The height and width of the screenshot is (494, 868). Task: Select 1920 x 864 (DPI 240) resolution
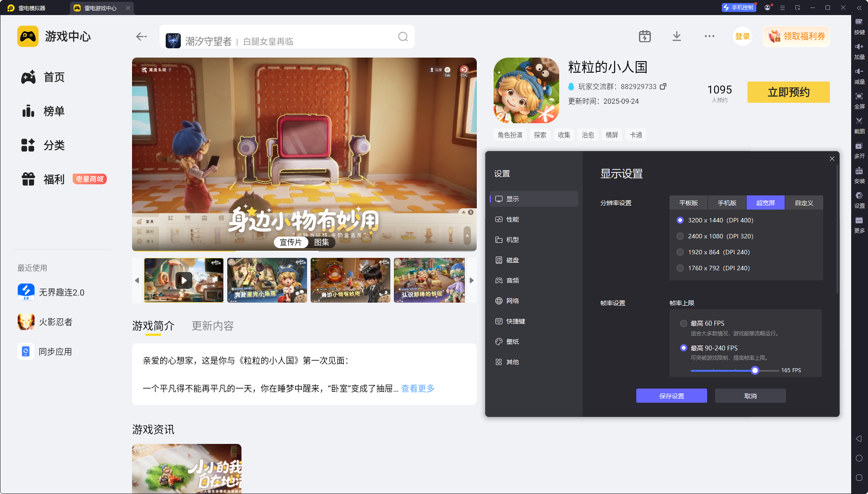click(x=680, y=252)
